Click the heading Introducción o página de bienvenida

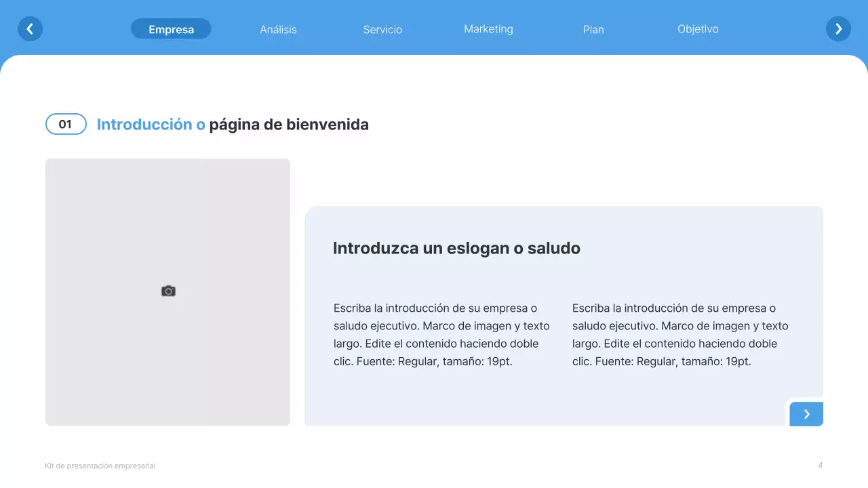coord(233,124)
